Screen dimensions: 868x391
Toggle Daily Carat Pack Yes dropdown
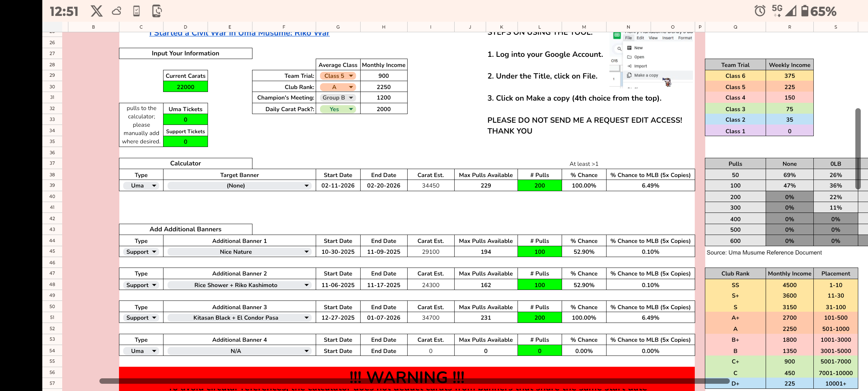click(x=338, y=109)
